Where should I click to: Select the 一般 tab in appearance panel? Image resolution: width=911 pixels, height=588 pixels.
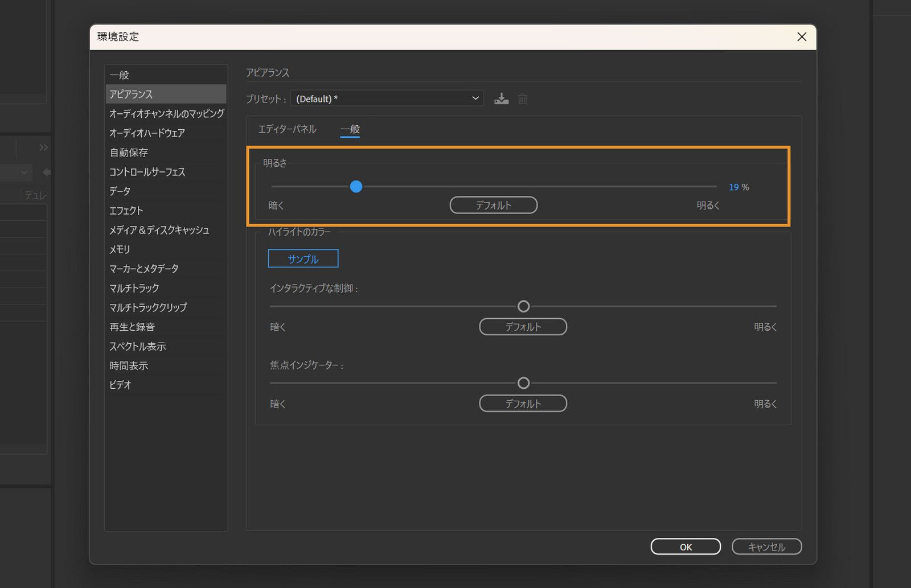(350, 129)
